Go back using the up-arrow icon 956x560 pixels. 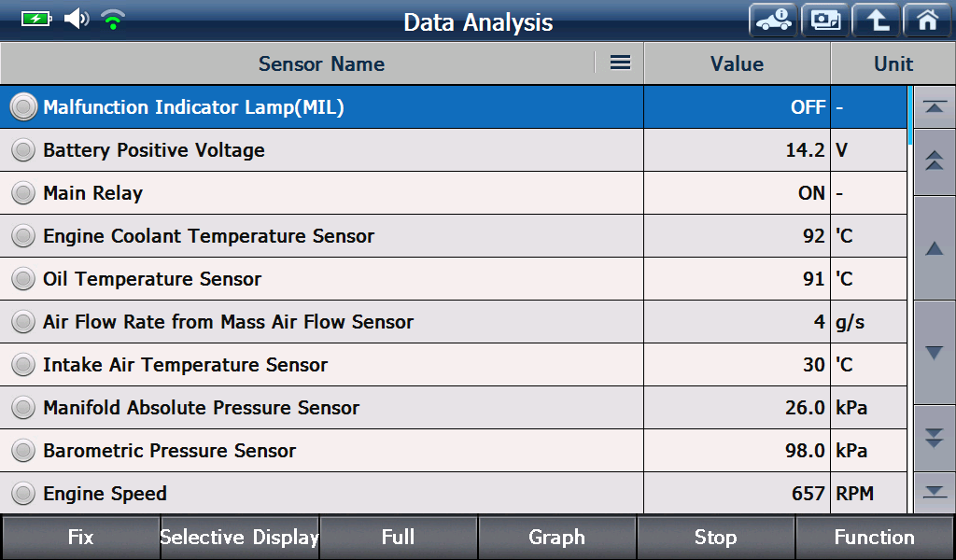876,21
